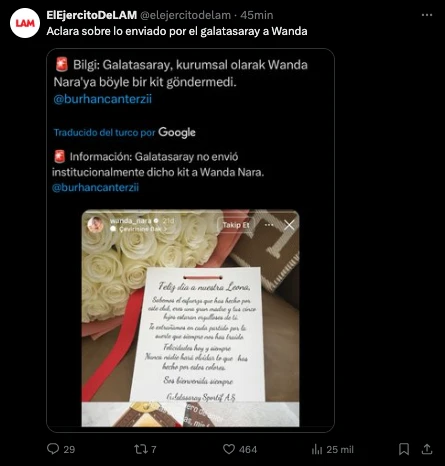Open the @elejercitodelam handle link
The image size is (445, 466).
click(x=185, y=15)
